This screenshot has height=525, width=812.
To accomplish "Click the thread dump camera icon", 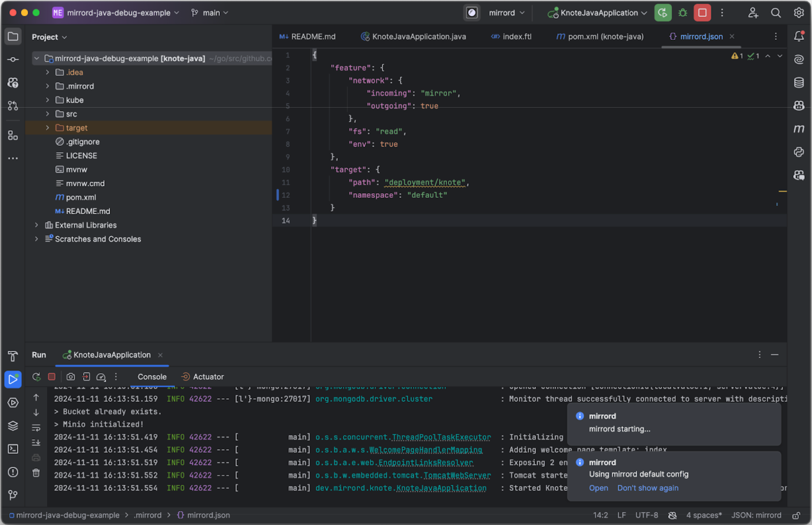I will coord(71,377).
